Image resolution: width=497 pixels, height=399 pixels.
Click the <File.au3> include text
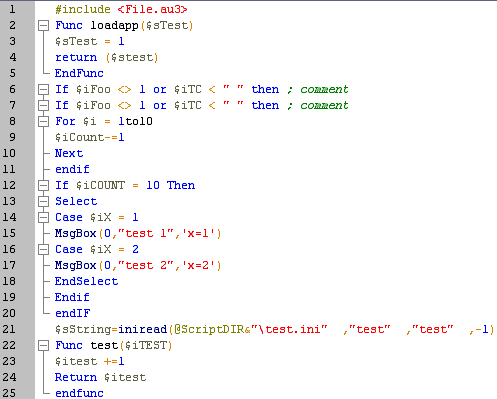(152, 9)
